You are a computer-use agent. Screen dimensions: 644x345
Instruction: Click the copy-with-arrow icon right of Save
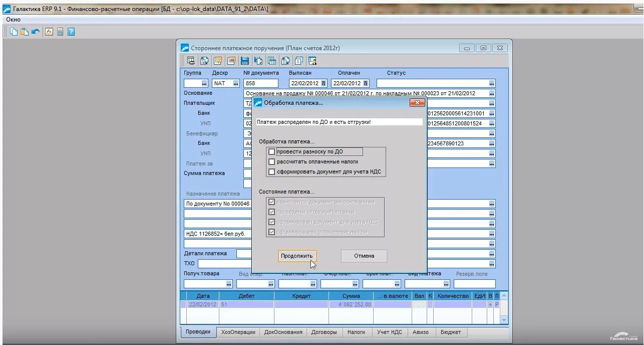click(x=258, y=61)
